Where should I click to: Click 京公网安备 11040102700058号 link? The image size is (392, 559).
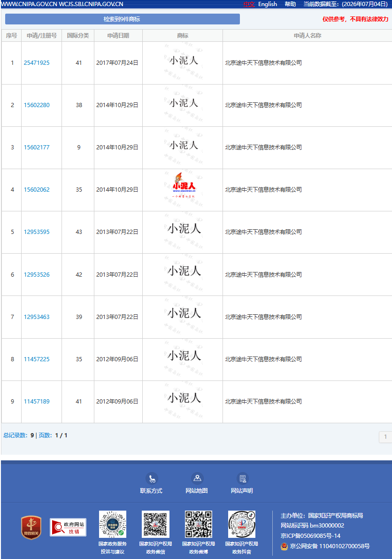pyautogui.click(x=330, y=546)
